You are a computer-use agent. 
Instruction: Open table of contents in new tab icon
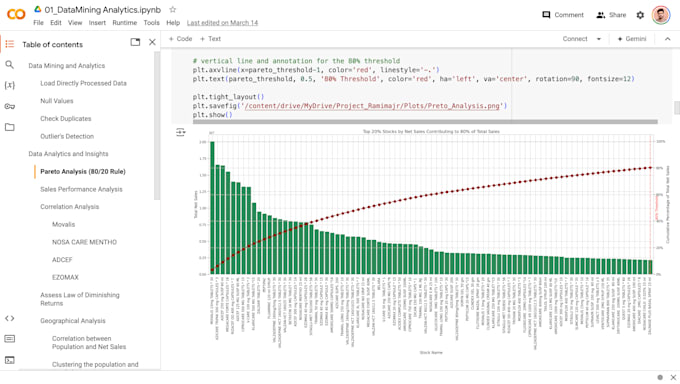[x=135, y=42]
